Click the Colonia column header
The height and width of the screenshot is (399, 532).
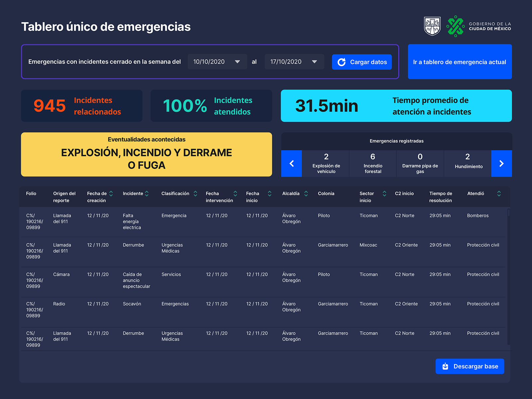[326, 194]
